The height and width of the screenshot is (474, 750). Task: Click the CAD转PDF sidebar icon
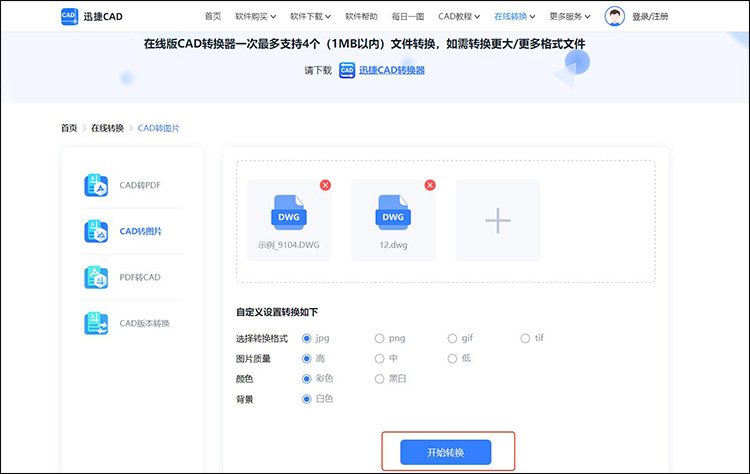[x=96, y=185]
